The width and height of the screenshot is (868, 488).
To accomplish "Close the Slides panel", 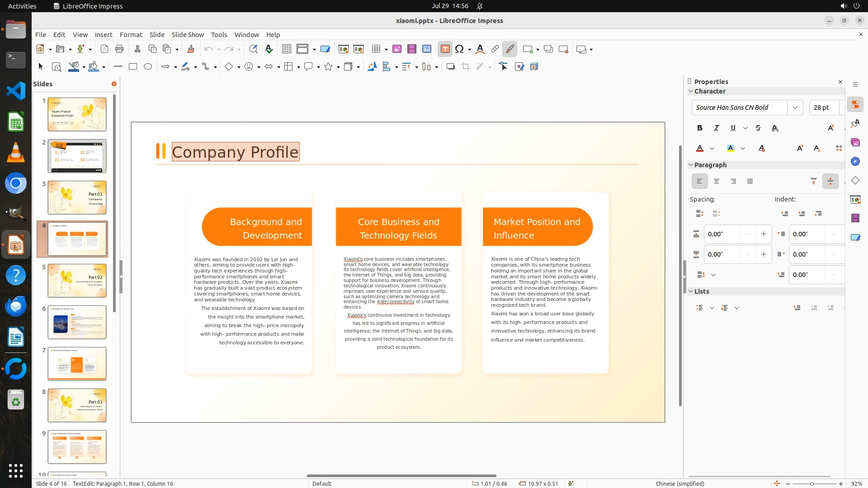I will (x=114, y=84).
